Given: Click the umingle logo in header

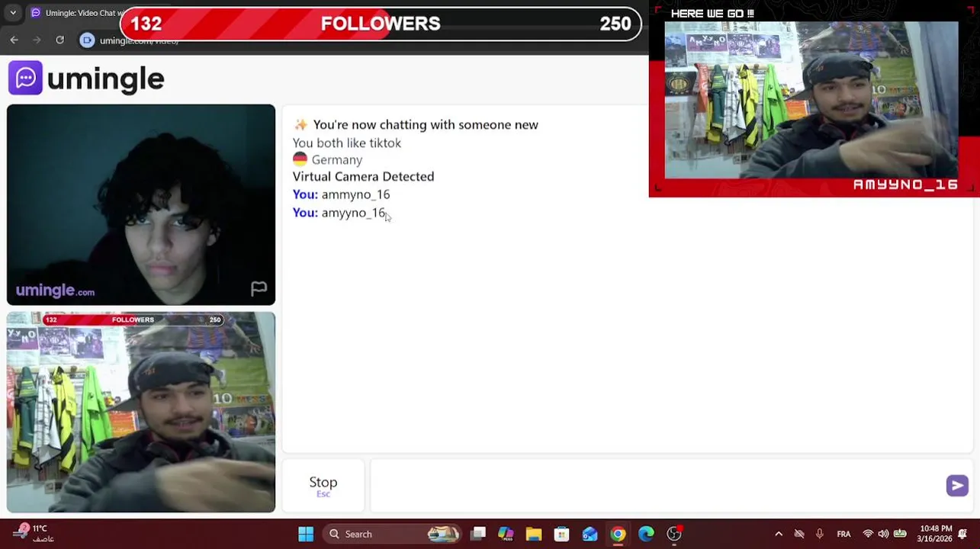Looking at the screenshot, I should (x=86, y=79).
